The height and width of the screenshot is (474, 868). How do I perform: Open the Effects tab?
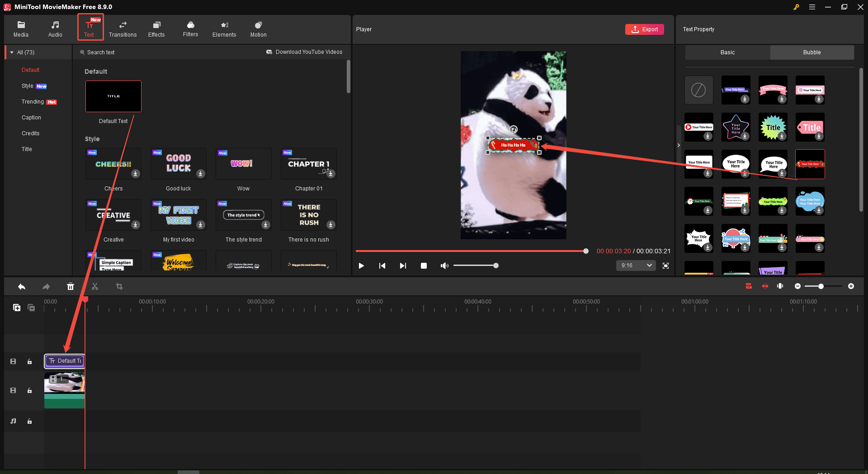click(156, 28)
